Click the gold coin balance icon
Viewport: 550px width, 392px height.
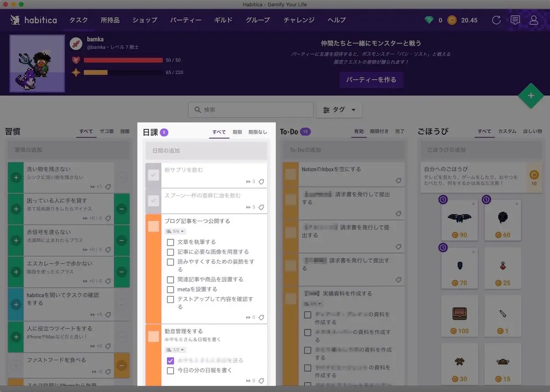pyautogui.click(x=452, y=20)
